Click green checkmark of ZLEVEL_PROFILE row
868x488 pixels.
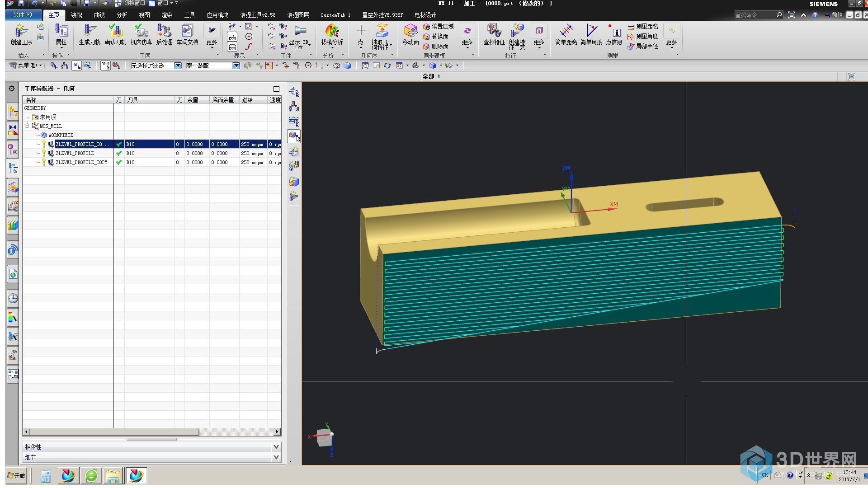[x=119, y=153]
